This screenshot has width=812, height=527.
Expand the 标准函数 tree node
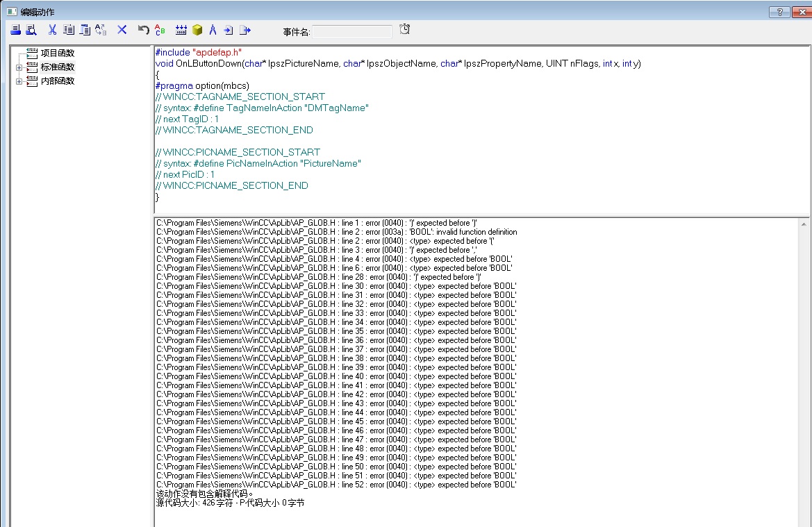tap(19, 67)
